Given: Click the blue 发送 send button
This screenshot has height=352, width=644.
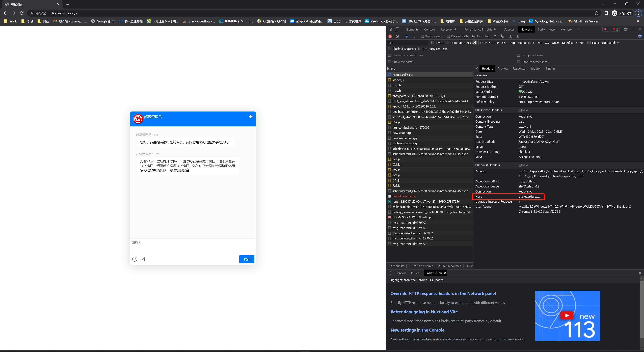Looking at the screenshot, I should [247, 259].
